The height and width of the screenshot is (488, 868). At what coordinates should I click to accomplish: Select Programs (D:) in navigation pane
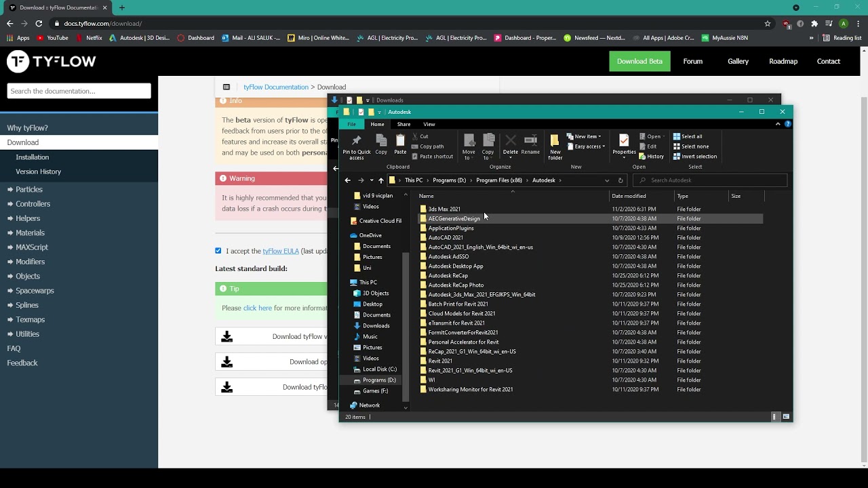click(379, 380)
